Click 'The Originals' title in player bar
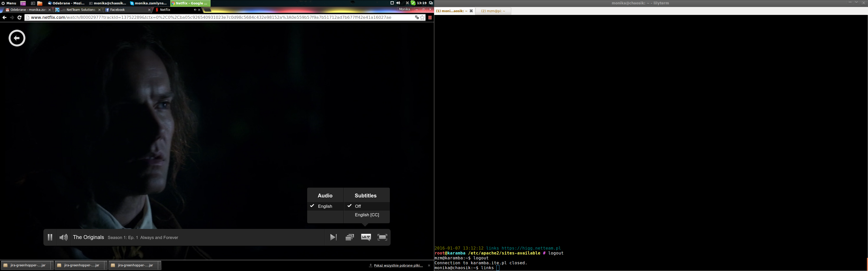868x271 pixels. [89, 237]
